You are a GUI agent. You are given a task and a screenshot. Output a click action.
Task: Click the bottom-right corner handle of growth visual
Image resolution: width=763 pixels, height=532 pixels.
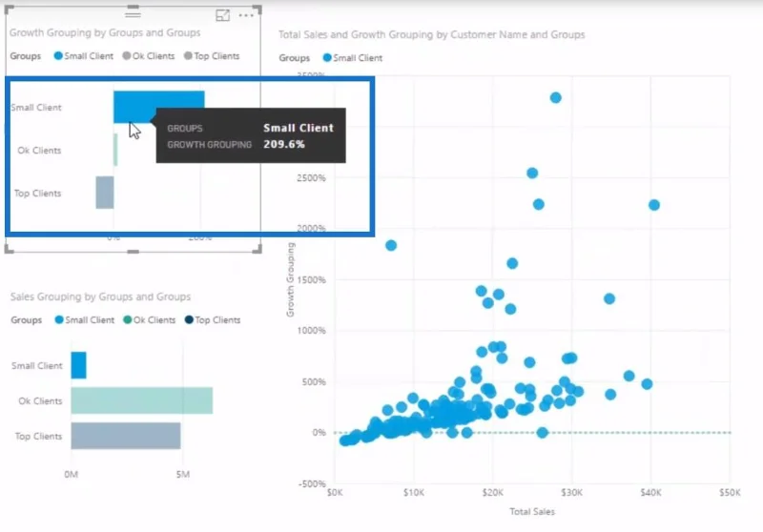tap(258, 249)
